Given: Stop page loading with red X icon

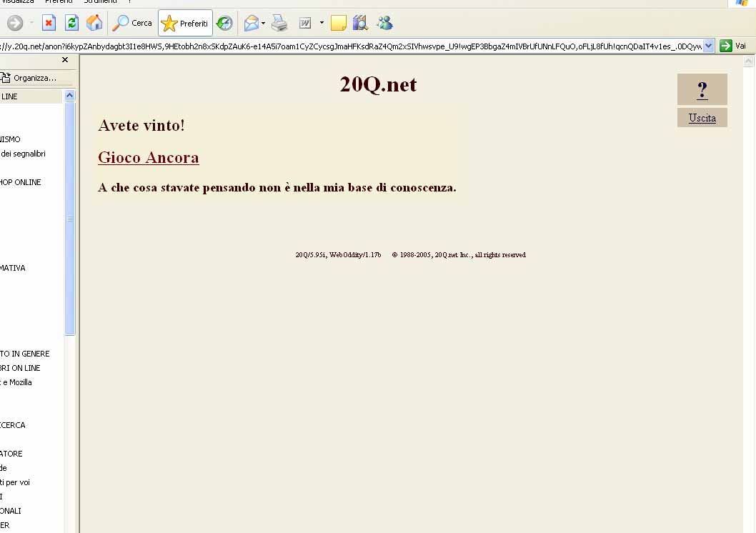Looking at the screenshot, I should pos(49,23).
